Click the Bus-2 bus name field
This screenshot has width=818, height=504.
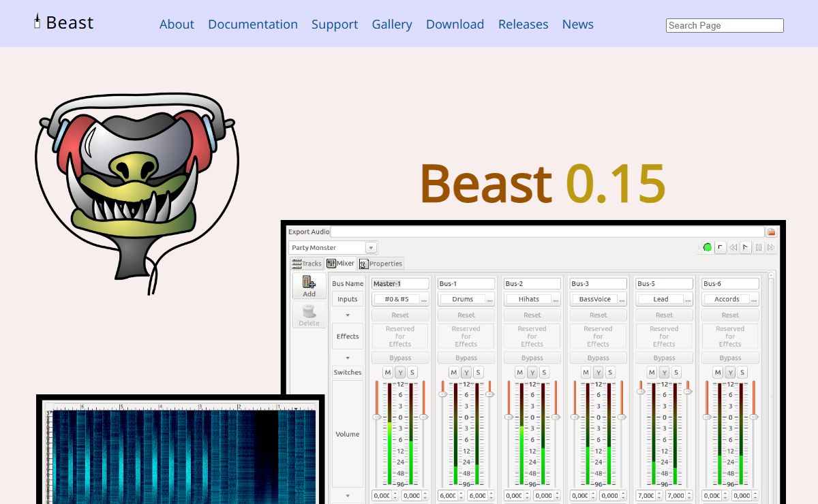point(532,283)
